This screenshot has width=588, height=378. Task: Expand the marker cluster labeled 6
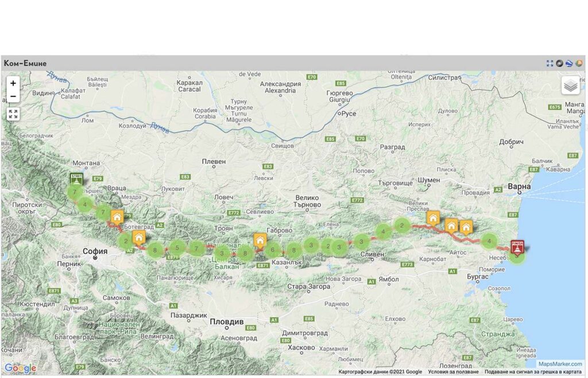pyautogui.click(x=272, y=250)
